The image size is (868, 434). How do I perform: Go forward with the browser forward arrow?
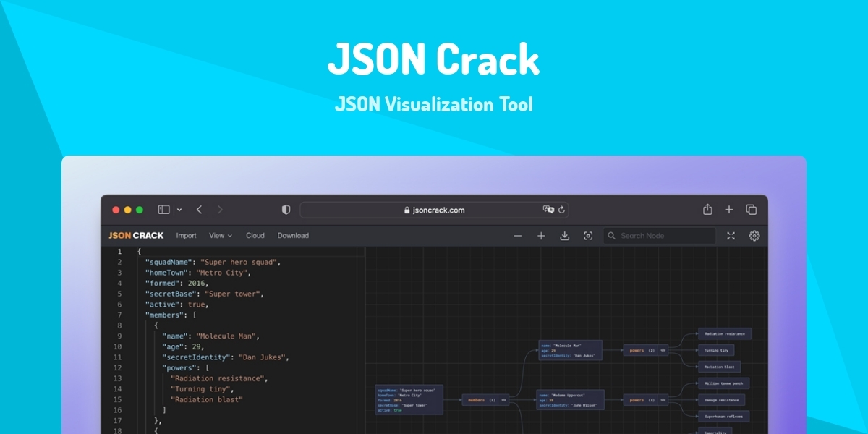[220, 210]
